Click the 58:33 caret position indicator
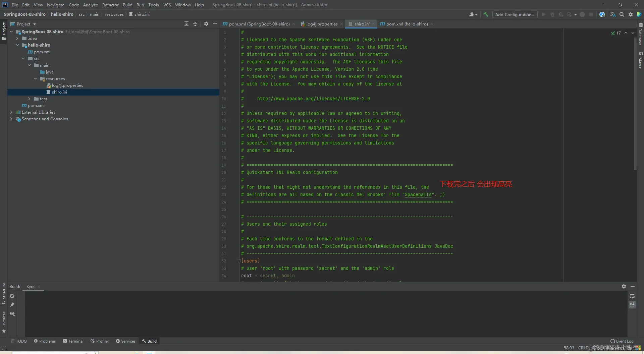Image resolution: width=644 pixels, height=354 pixels. click(x=569, y=348)
